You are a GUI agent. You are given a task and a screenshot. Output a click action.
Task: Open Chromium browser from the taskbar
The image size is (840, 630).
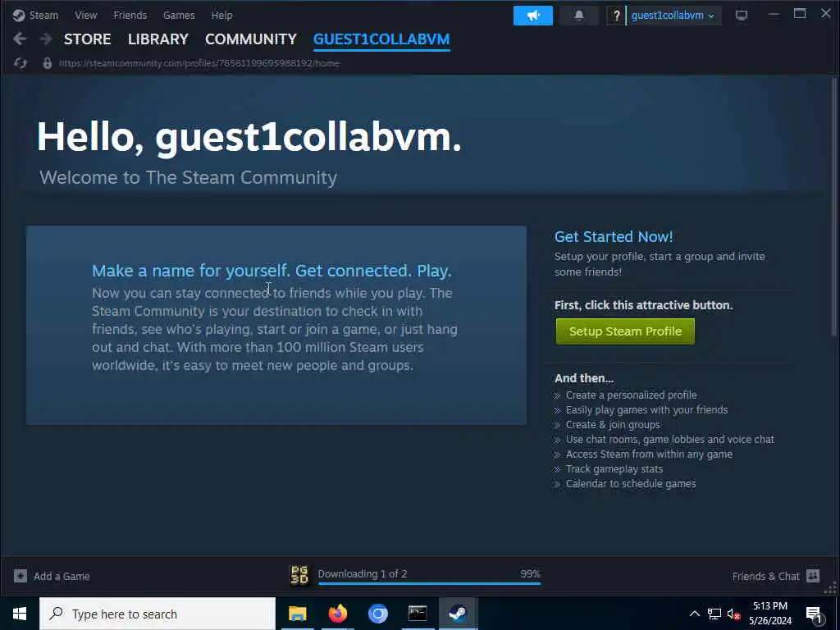(377, 614)
